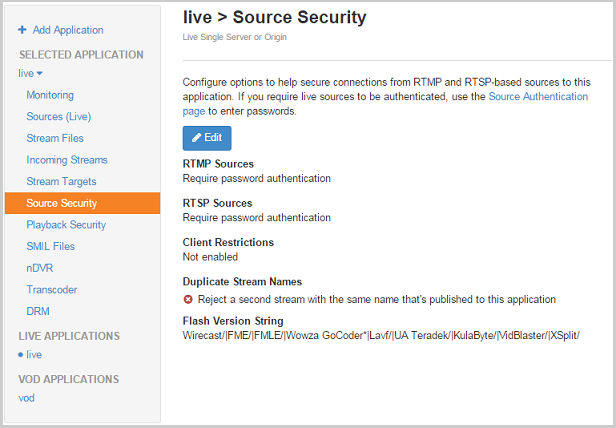616x428 pixels.
Task: Go to SMIL Files
Action: [51, 246]
